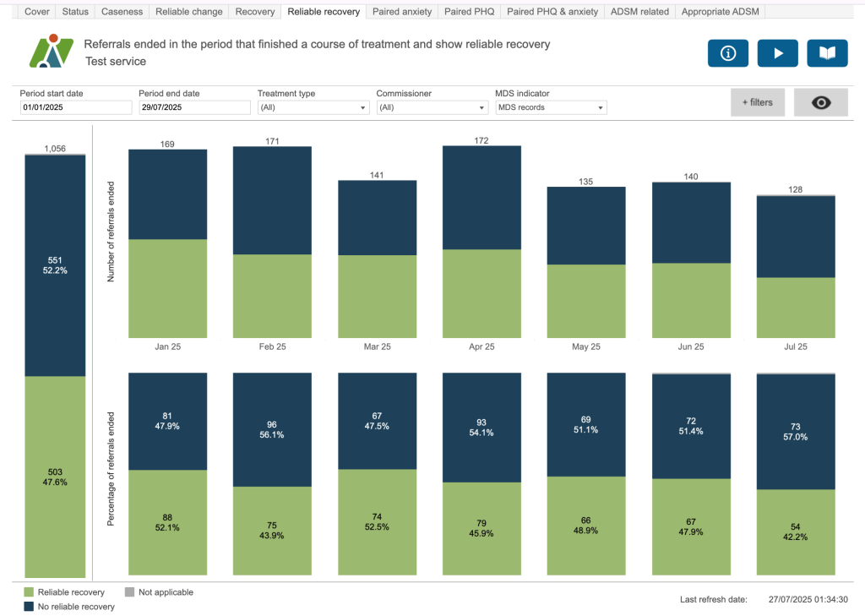Toggle the eye visibility button

click(x=820, y=102)
